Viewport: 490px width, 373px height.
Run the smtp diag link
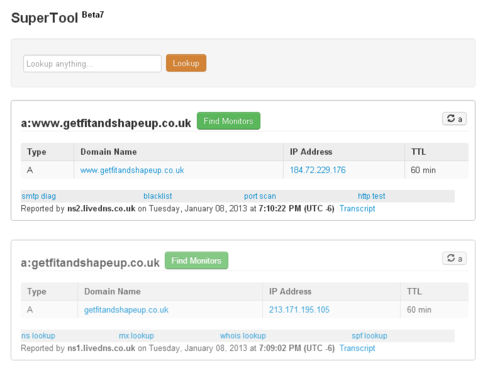pos(39,196)
